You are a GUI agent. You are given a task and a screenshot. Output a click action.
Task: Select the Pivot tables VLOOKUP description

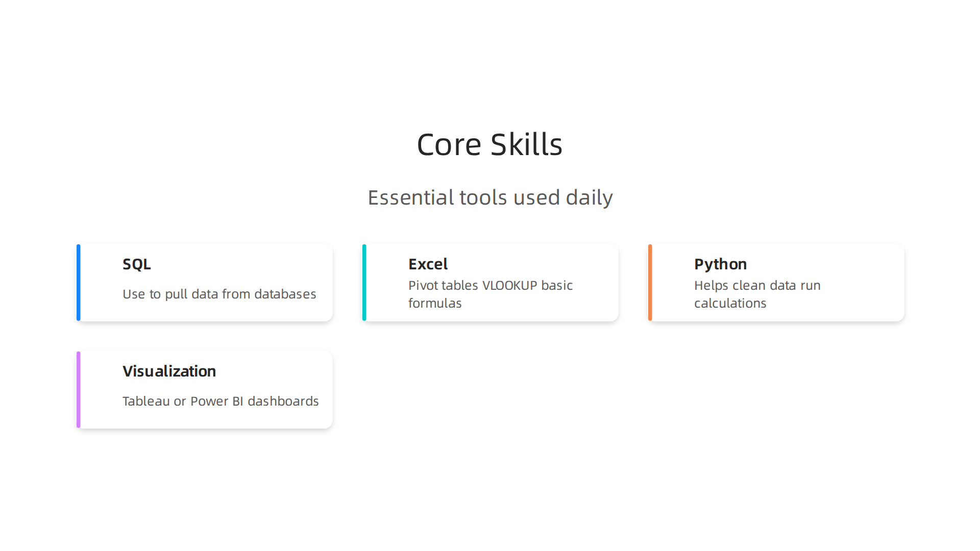pyautogui.click(x=491, y=294)
